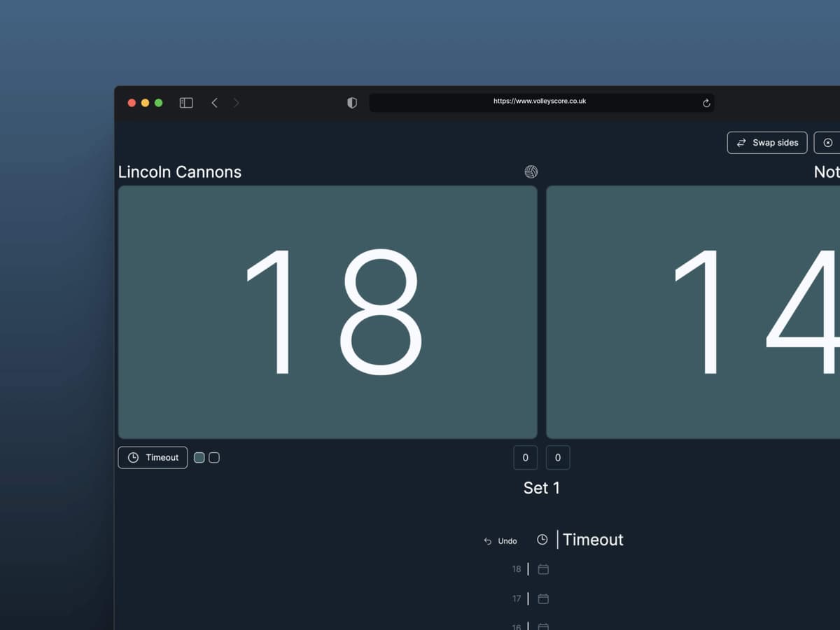Toggle the Safari sidebar icon
The width and height of the screenshot is (840, 630).
(x=185, y=102)
